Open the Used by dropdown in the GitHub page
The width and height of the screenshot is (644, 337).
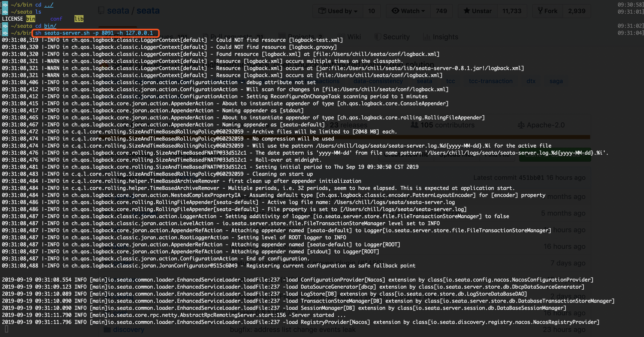[338, 11]
